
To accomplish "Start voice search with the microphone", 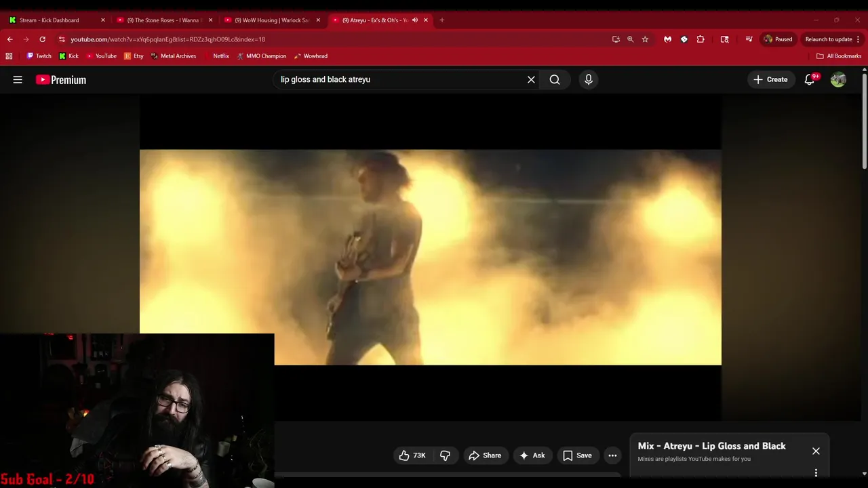I will (x=589, y=79).
